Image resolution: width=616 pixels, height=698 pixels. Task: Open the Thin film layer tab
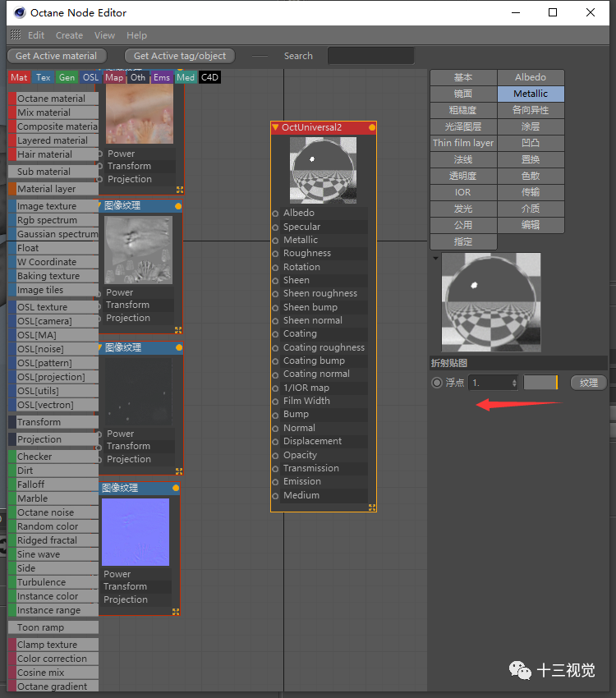[x=463, y=143]
